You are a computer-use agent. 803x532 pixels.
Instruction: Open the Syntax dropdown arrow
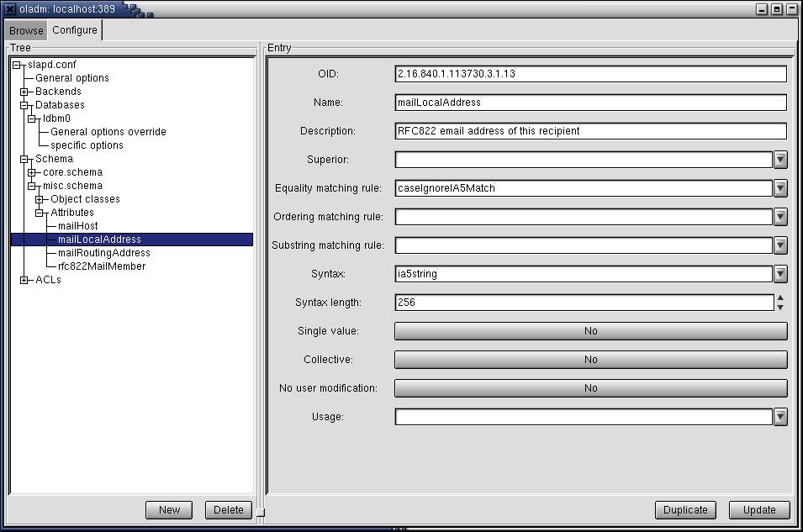click(x=780, y=274)
